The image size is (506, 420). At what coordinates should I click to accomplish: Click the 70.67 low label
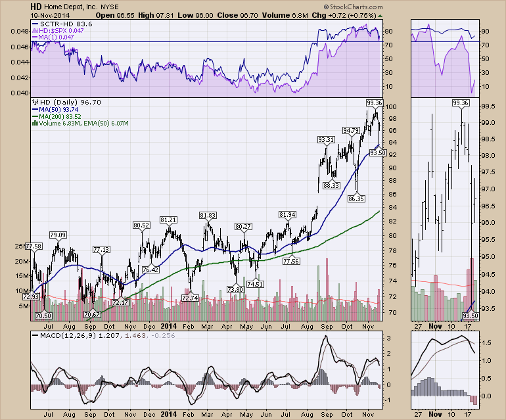91,314
